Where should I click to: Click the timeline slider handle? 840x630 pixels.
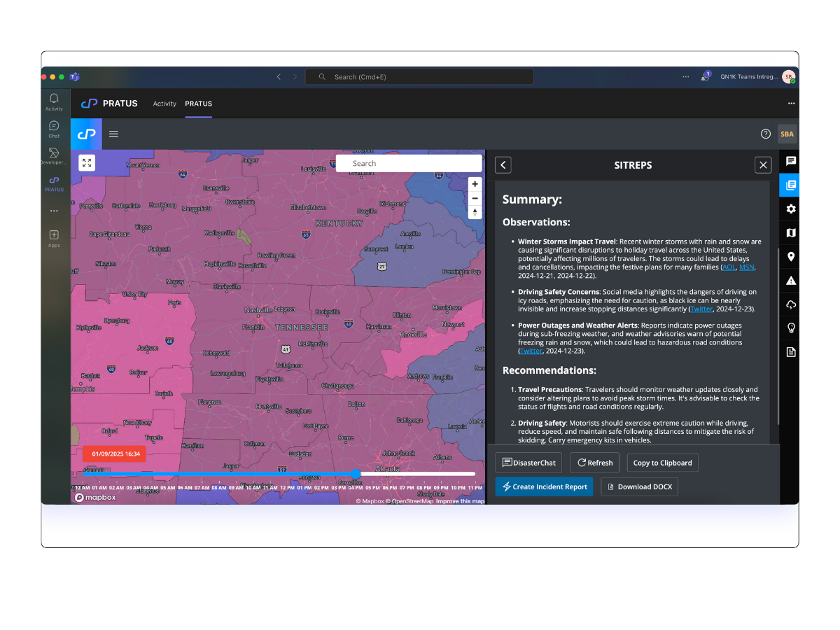pos(356,474)
